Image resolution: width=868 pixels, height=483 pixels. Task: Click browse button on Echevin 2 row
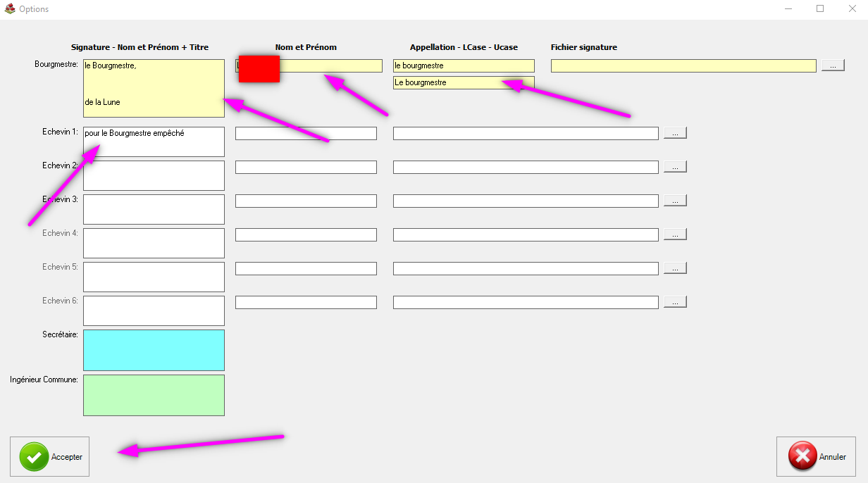pyautogui.click(x=674, y=167)
